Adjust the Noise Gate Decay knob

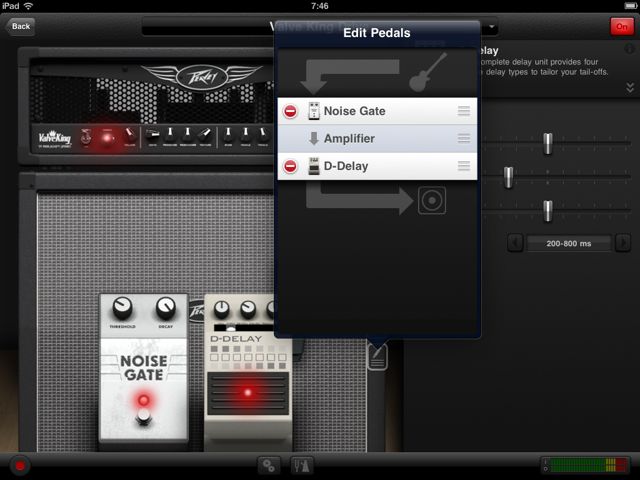166,309
